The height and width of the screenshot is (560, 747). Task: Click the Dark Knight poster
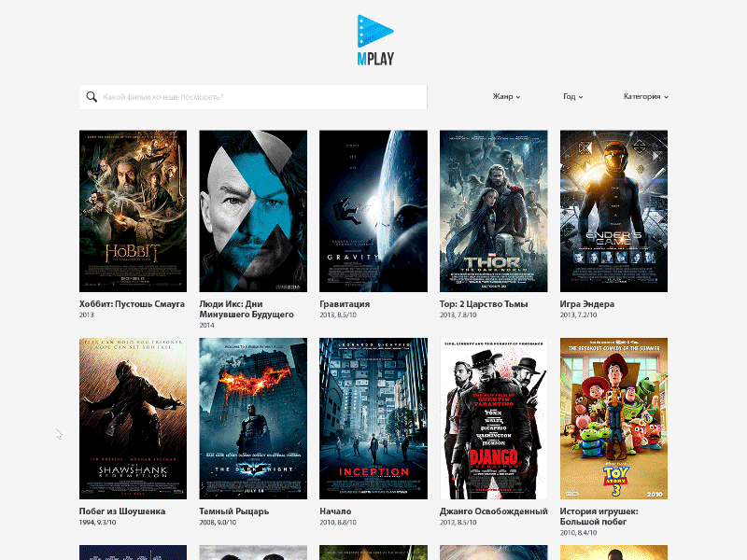click(x=252, y=418)
